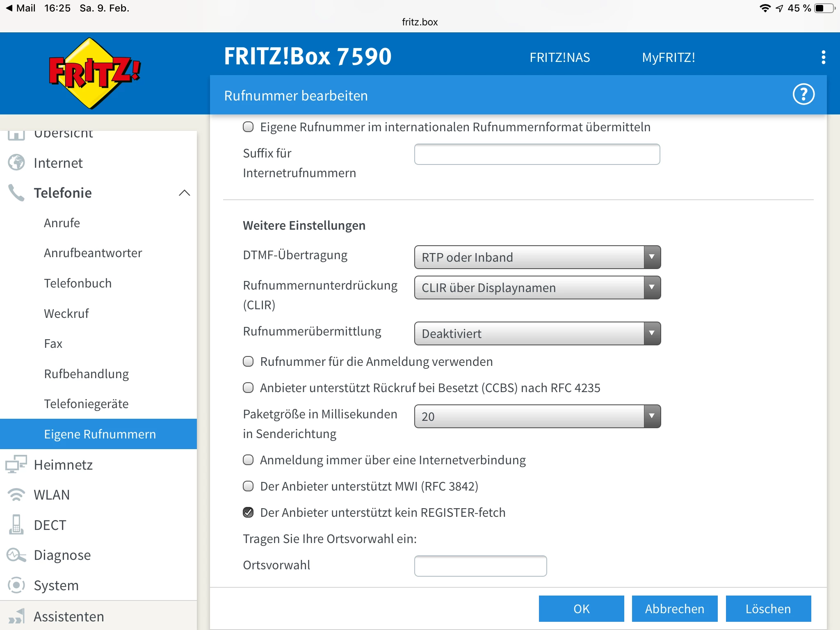Click the System icon in sidebar
This screenshot has width=840, height=630.
point(16,585)
